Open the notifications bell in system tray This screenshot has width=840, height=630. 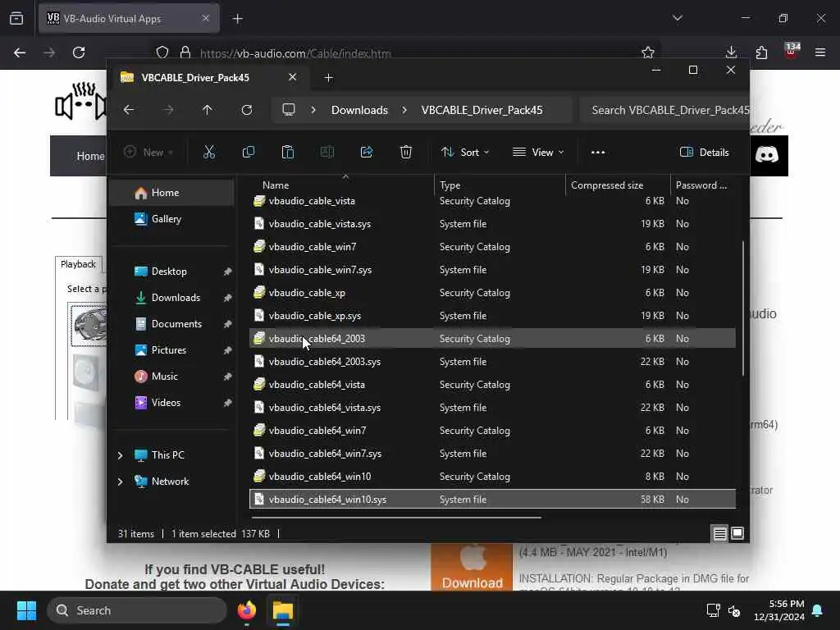click(x=818, y=610)
